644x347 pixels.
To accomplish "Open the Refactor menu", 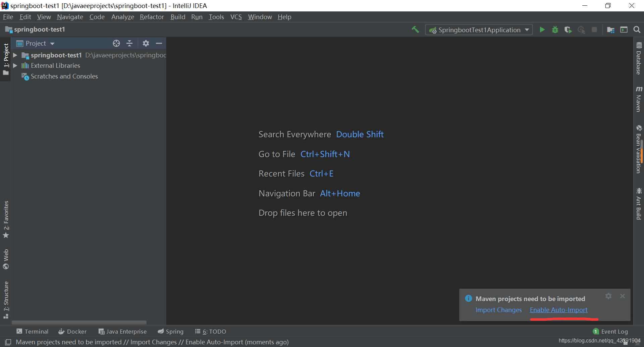I will click(x=152, y=17).
